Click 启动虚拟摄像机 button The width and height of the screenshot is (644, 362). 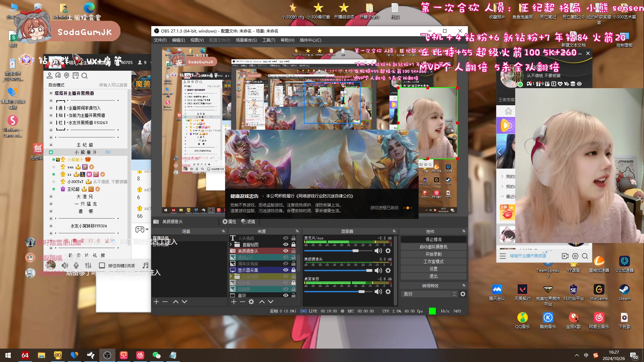[x=433, y=247]
